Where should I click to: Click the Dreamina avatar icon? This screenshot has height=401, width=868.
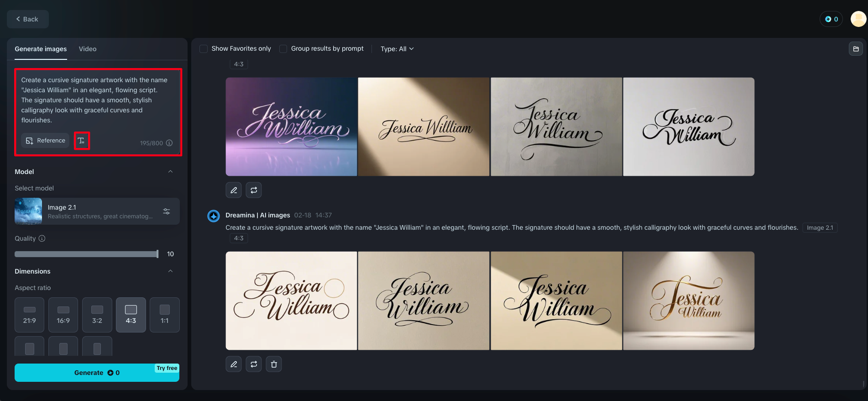(x=214, y=216)
